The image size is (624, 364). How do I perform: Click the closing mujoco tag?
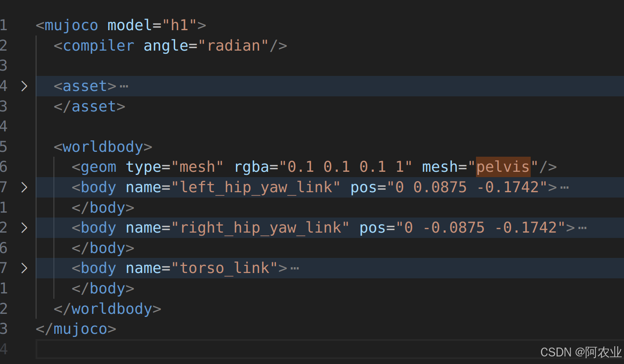pos(76,328)
